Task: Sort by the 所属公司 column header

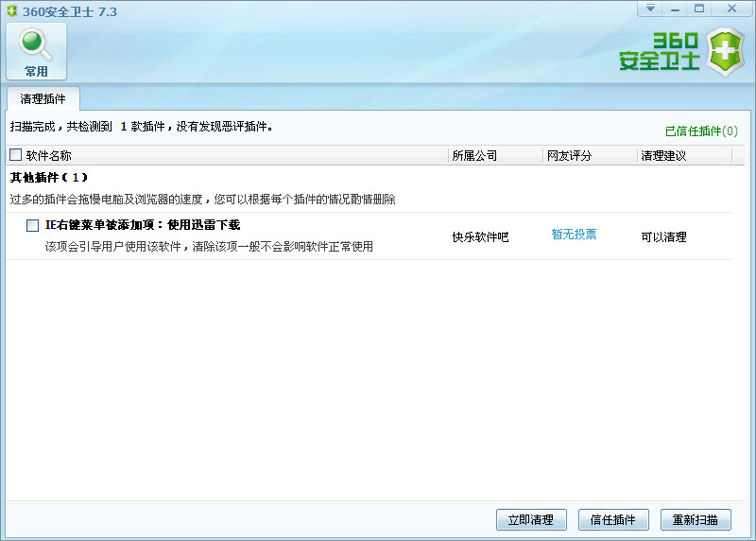Action: (x=495, y=155)
